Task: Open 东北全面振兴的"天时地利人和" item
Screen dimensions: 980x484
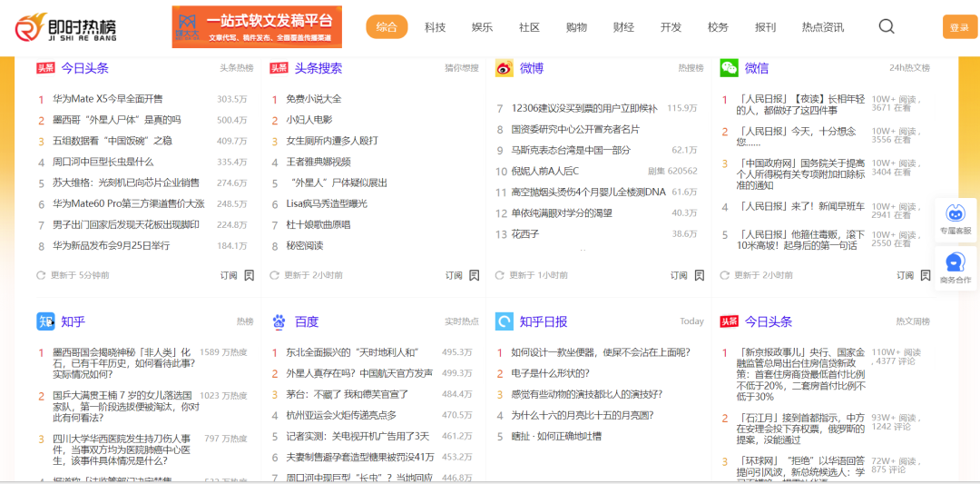Action: click(352, 352)
